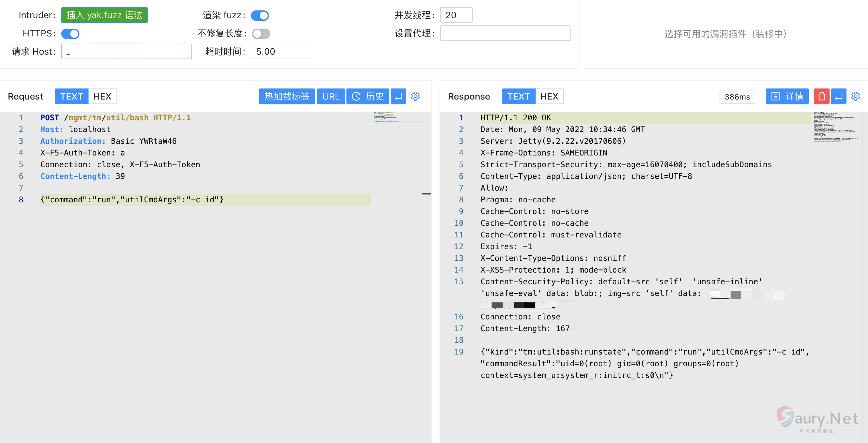Switch Request view to HEX tab
868x443 pixels.
pyautogui.click(x=102, y=96)
